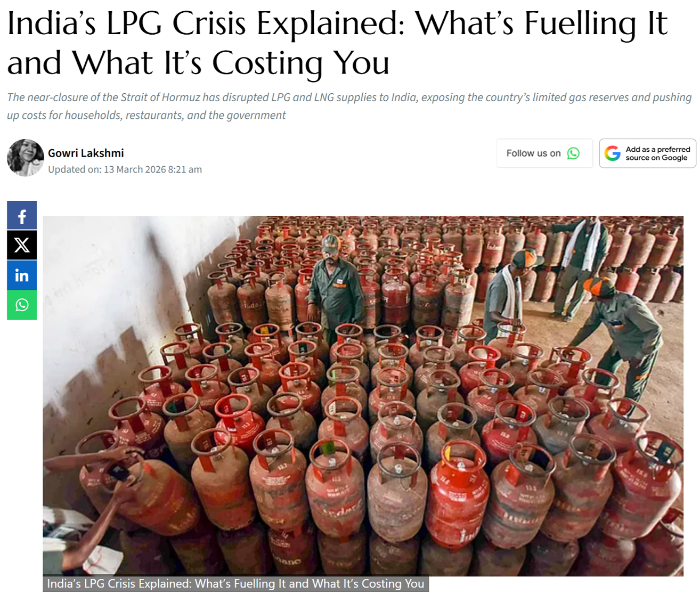Click the Follow us on button text
700x594 pixels.
[x=533, y=153]
